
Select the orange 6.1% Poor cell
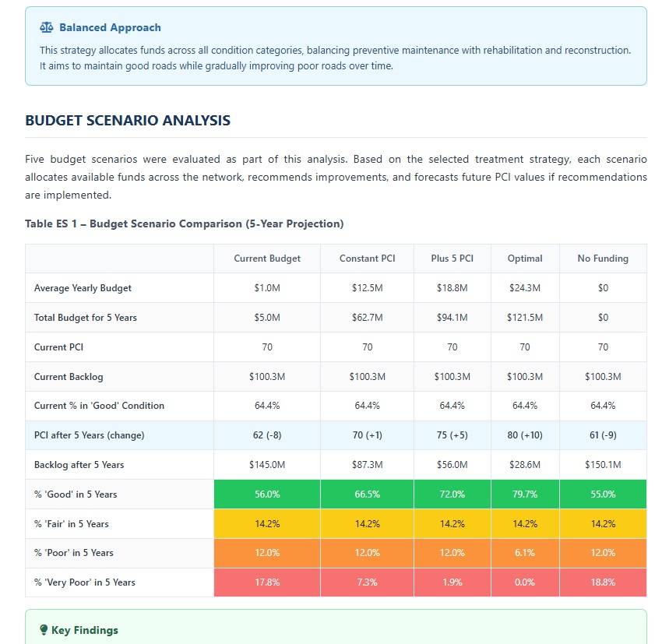pyautogui.click(x=524, y=553)
